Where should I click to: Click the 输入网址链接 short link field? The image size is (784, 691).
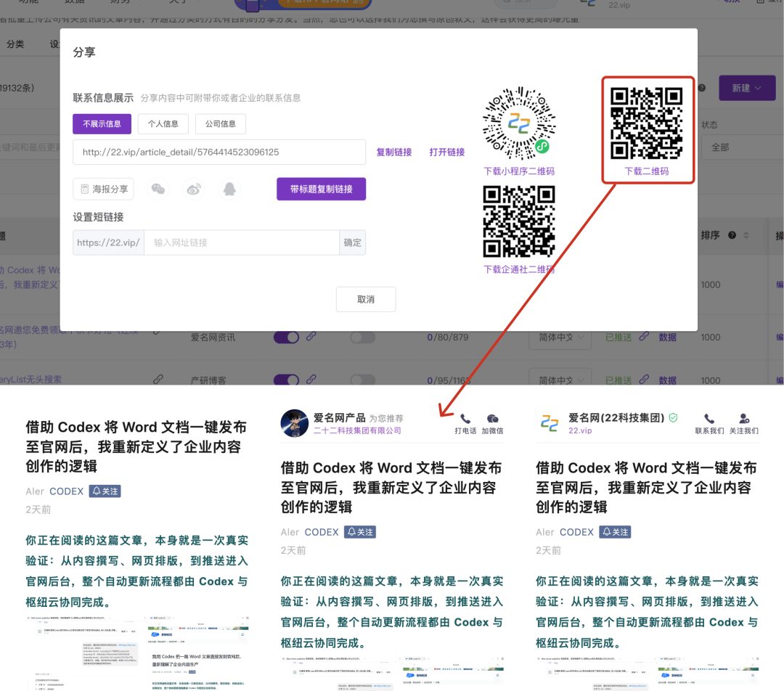coord(242,242)
